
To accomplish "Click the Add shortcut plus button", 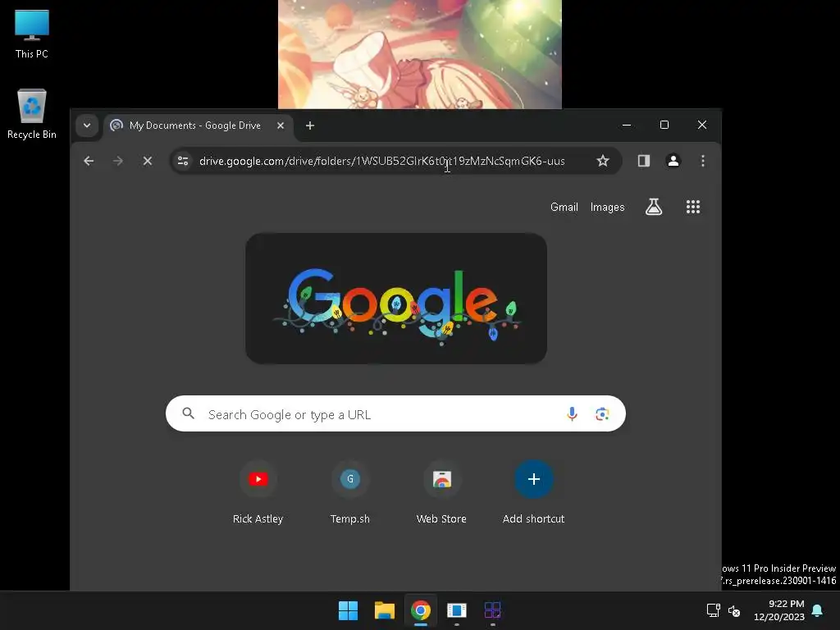I will 533,479.
